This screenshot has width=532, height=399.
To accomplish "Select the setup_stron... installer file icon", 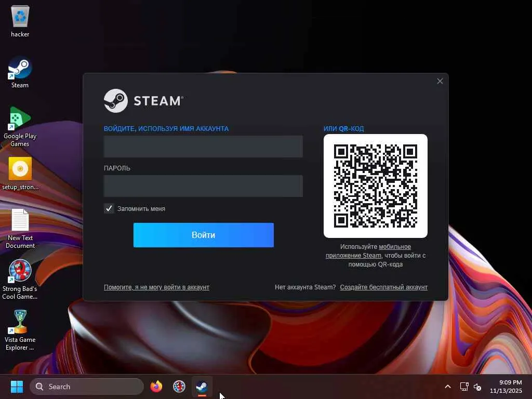I will [x=20, y=174].
